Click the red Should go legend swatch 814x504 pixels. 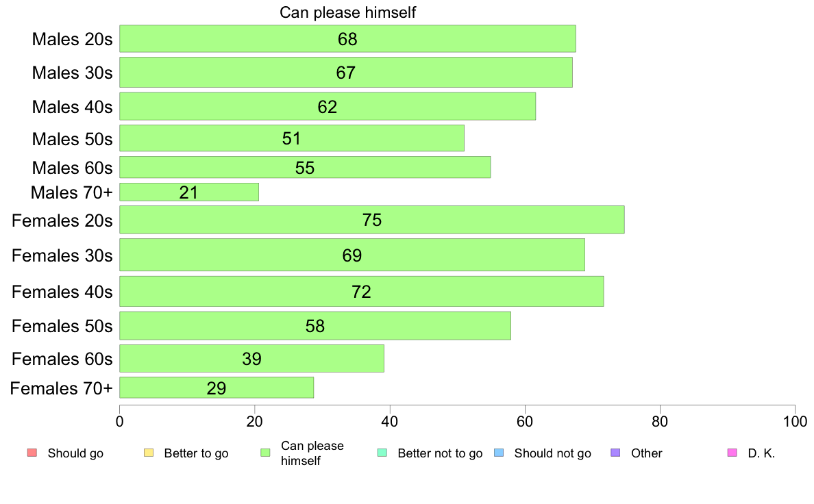click(32, 453)
